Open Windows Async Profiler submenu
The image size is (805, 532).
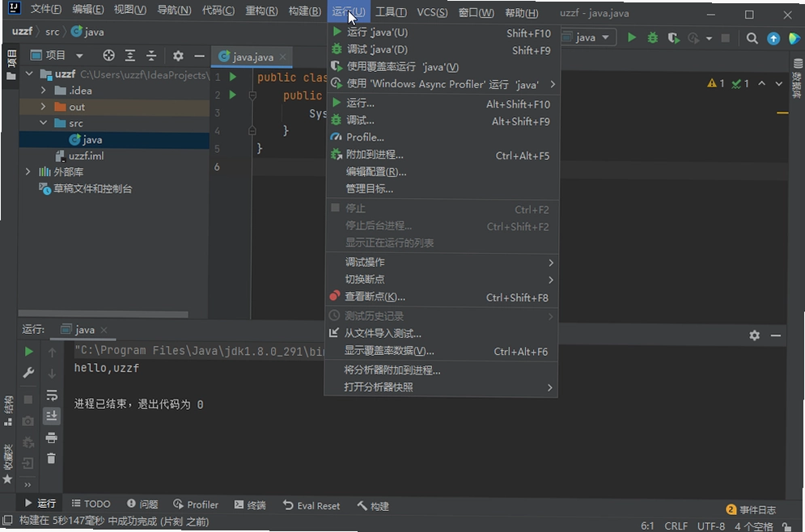[442, 84]
